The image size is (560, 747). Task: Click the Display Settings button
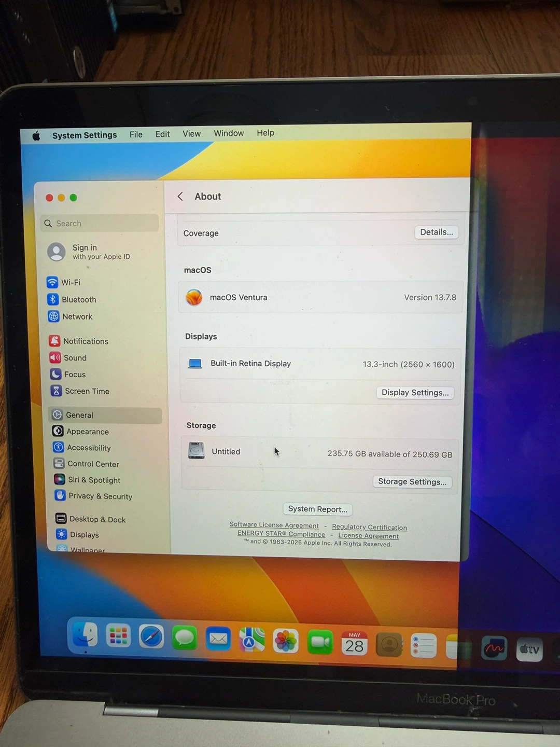415,393
